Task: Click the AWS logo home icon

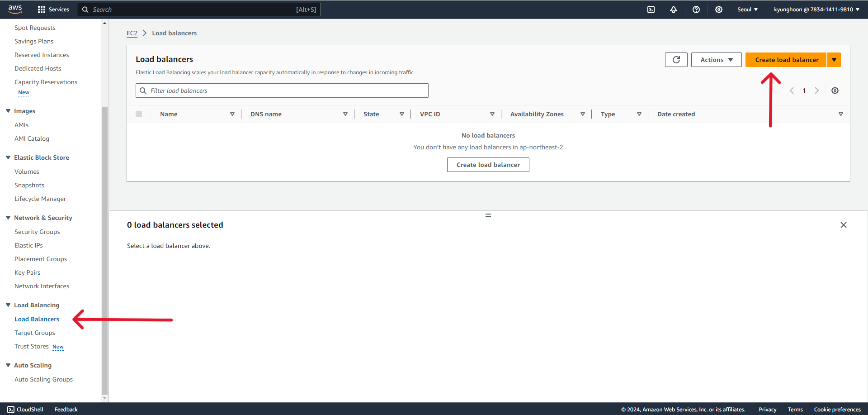Action: click(x=15, y=9)
